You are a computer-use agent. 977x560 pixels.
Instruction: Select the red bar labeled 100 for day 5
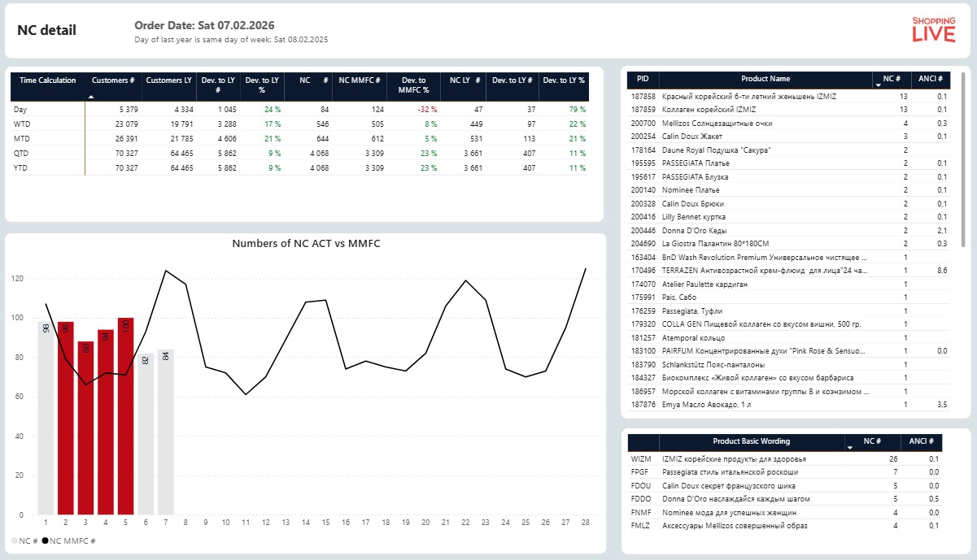pos(125,416)
